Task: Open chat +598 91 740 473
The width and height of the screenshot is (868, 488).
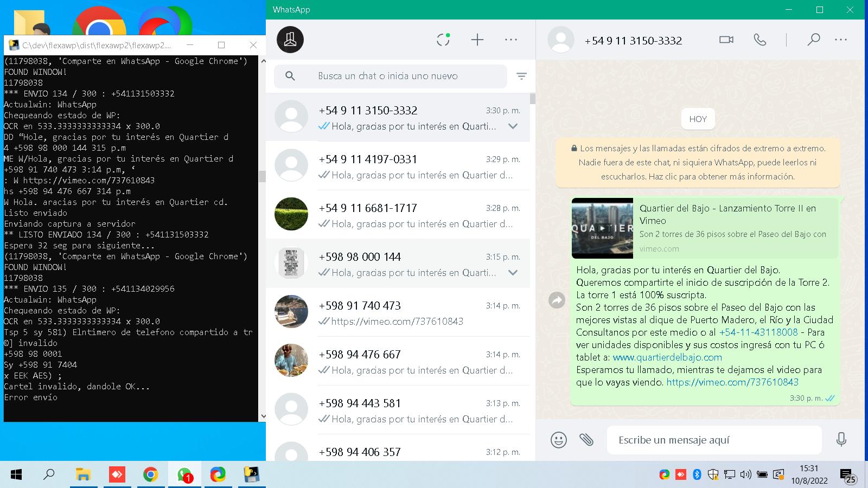Action: 398,312
